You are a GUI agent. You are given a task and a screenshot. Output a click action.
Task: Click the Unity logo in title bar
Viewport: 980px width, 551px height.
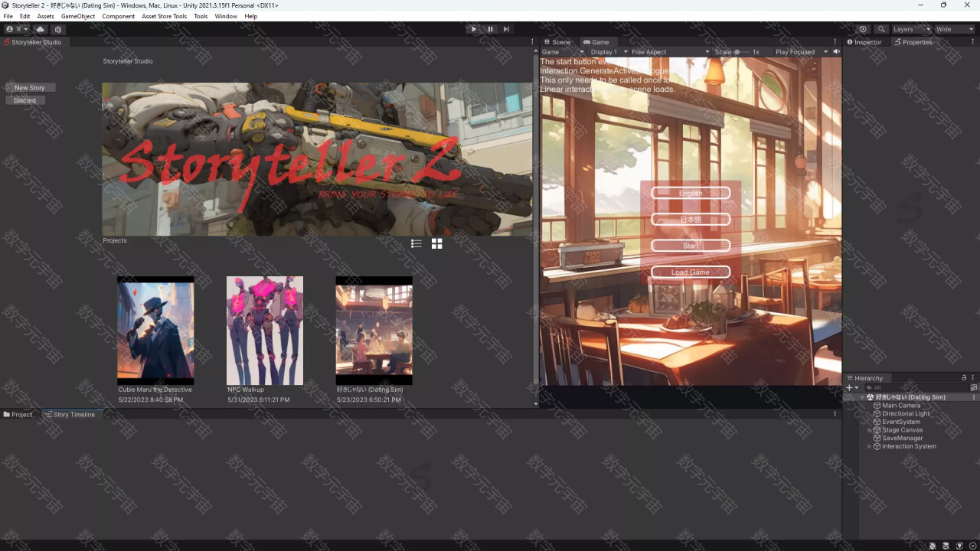[x=5, y=5]
